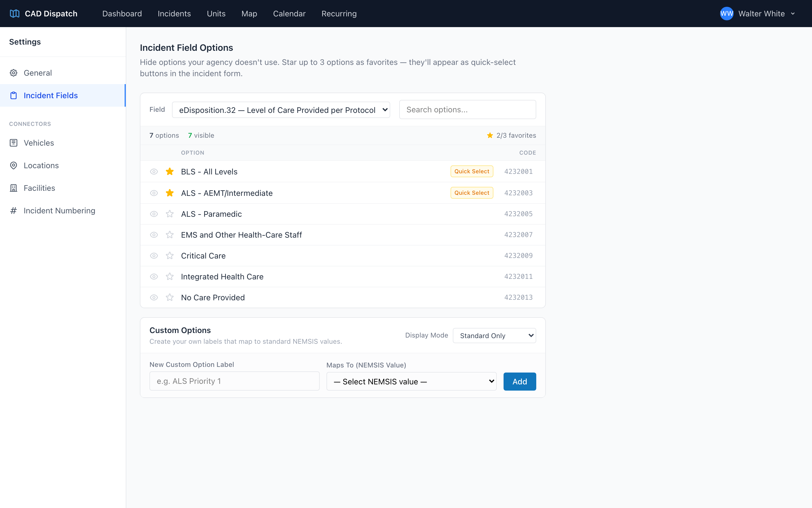
Task: Go to the Recurring nav item
Action: (339, 14)
